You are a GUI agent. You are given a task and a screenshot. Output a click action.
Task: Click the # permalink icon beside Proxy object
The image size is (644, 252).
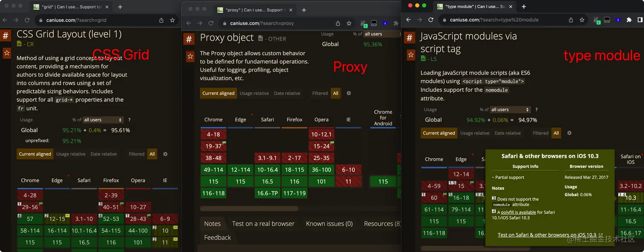coord(189,39)
